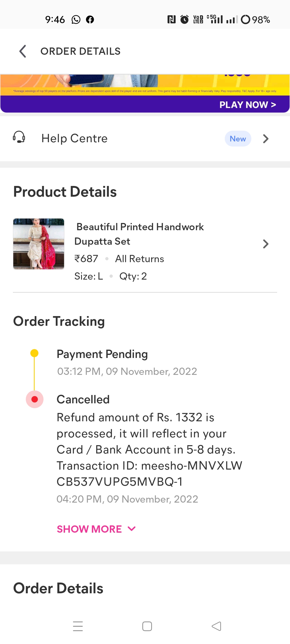
Task: Tap the yellow Payment Pending marker
Action: tap(34, 353)
